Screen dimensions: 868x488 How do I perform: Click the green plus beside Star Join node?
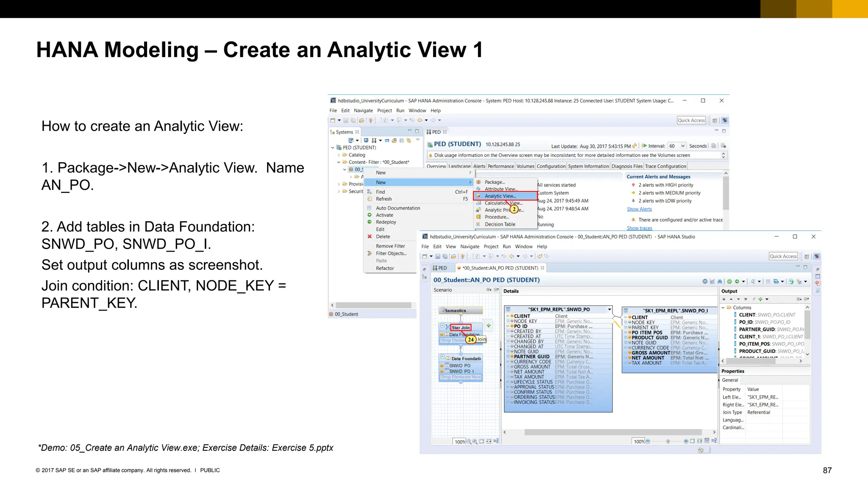coord(489,326)
